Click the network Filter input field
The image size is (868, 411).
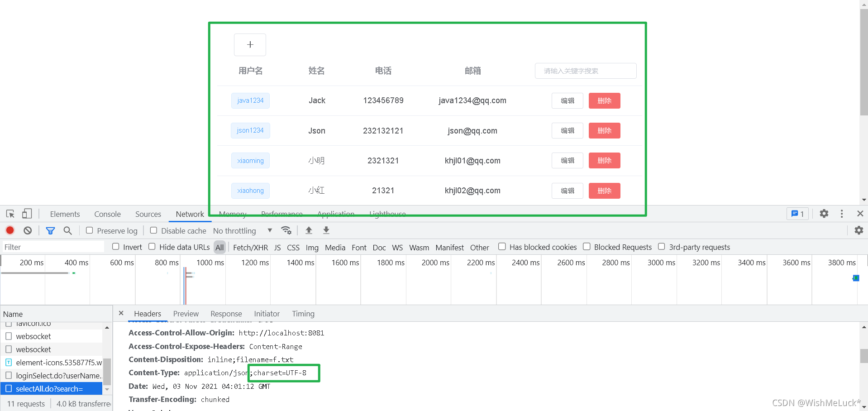[53, 247]
